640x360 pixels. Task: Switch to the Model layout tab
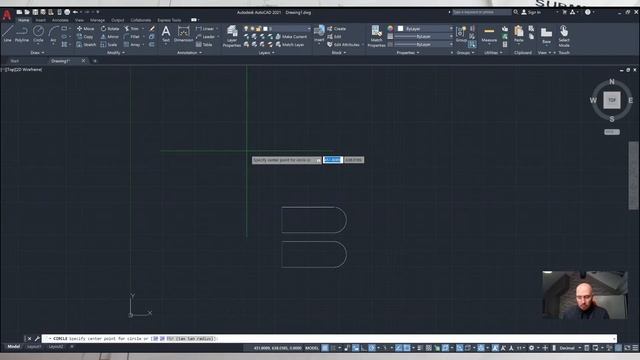13,347
